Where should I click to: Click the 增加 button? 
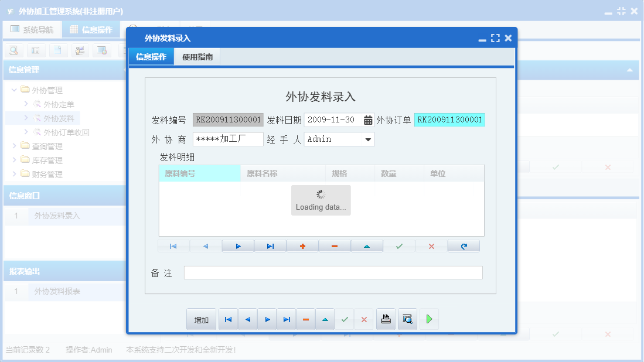201,319
